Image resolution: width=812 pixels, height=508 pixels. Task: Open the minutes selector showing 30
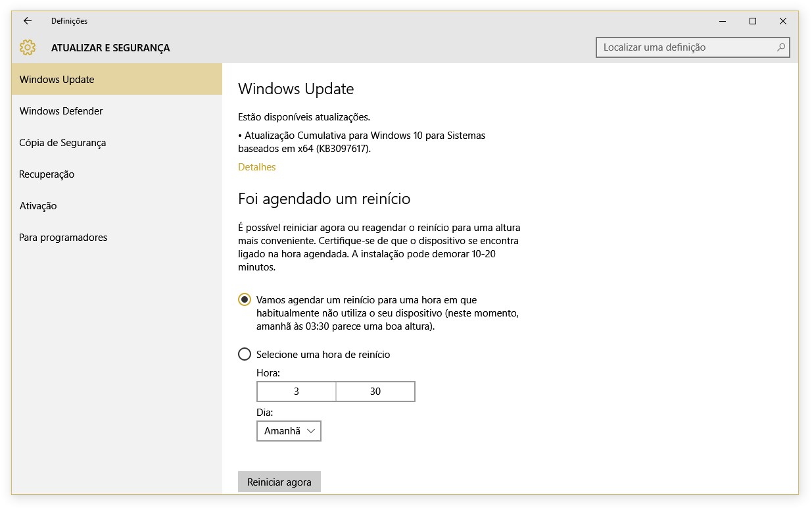click(x=375, y=392)
